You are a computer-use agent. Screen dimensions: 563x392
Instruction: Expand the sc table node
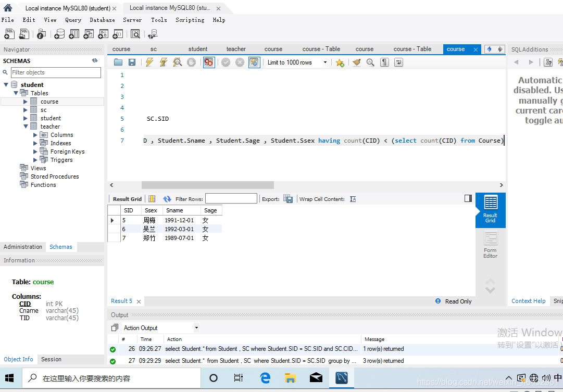coord(25,110)
